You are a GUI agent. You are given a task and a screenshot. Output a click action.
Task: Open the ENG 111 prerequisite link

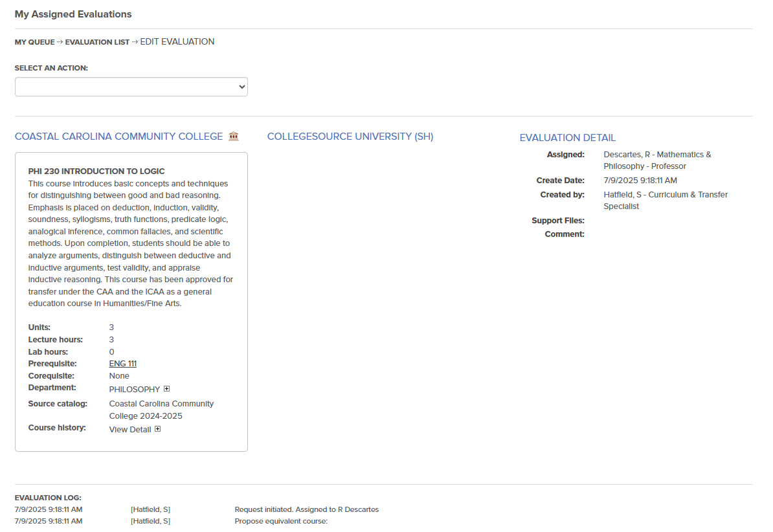click(x=123, y=363)
